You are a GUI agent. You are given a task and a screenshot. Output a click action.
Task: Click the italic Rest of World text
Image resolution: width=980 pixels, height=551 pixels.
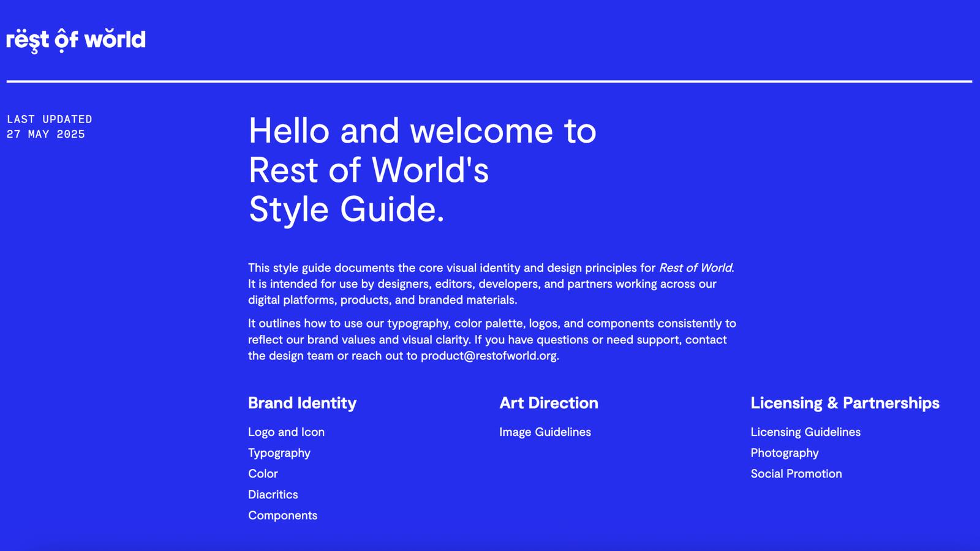(x=696, y=268)
